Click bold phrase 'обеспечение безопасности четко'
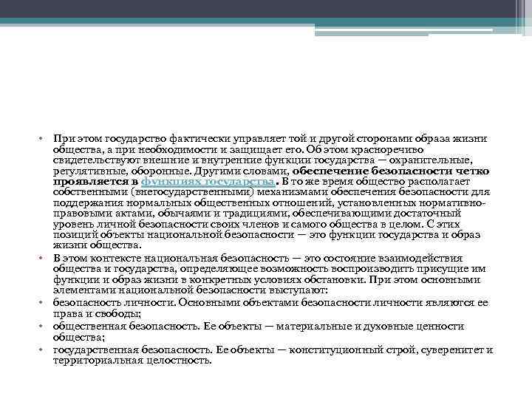Viewport: 532px width, 399px height. coord(391,171)
